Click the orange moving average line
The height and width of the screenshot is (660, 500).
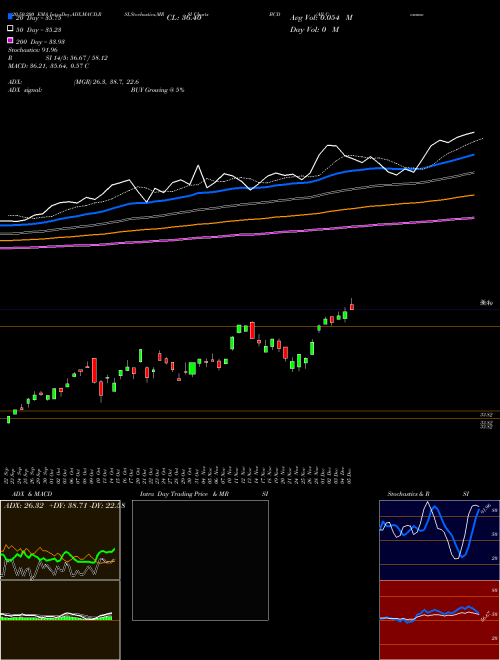click(236, 220)
